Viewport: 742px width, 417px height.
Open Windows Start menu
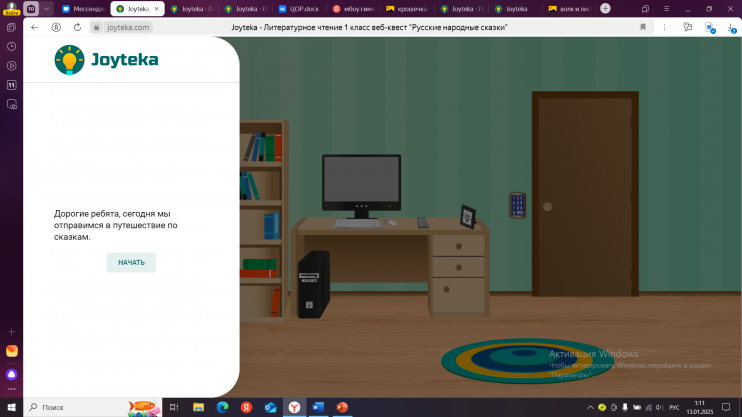10,408
